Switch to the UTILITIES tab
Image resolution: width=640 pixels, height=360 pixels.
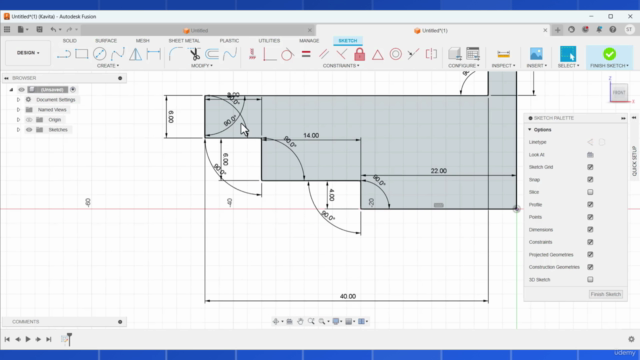point(269,41)
